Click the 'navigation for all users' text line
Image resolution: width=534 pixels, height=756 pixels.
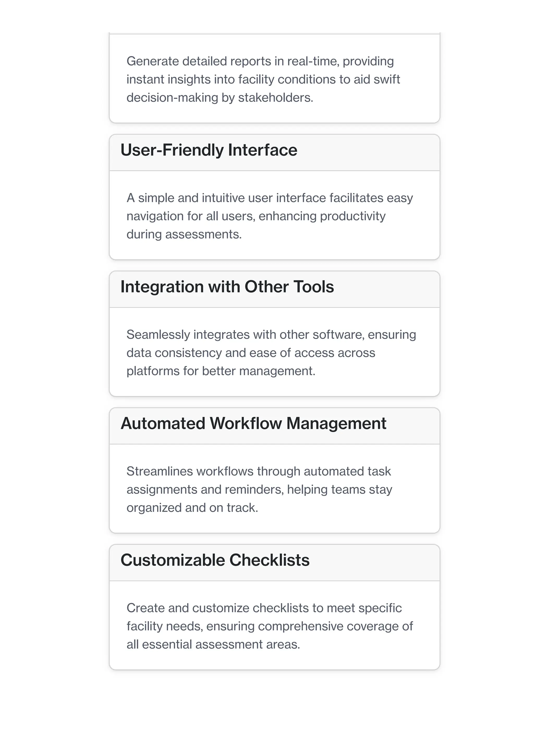click(x=256, y=216)
